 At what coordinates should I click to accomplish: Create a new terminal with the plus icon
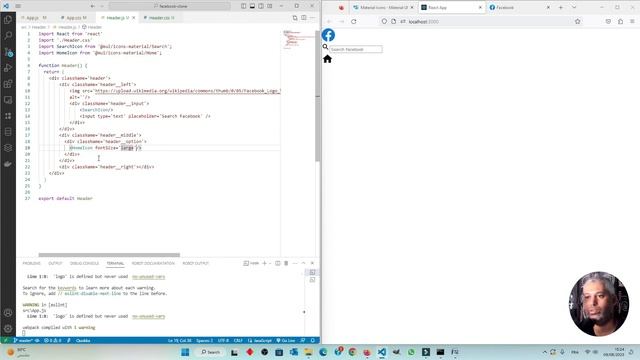click(x=264, y=263)
